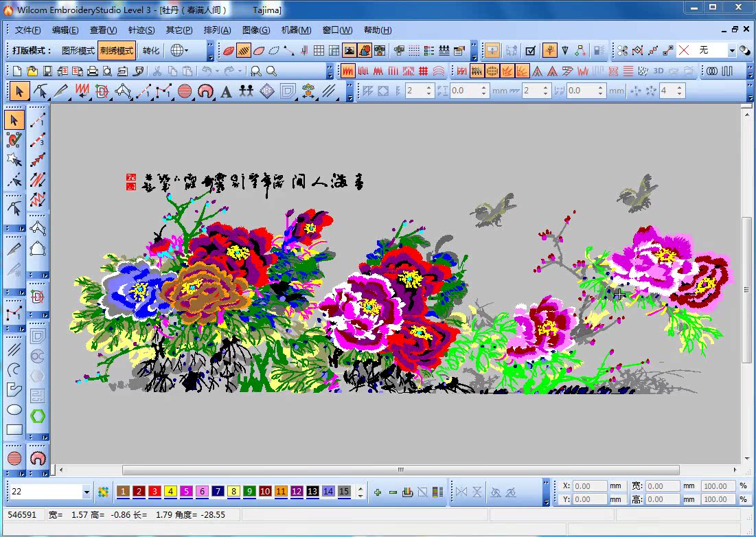756x537 pixels.
Task: Click the 3D stitch effect icon
Action: coord(658,71)
